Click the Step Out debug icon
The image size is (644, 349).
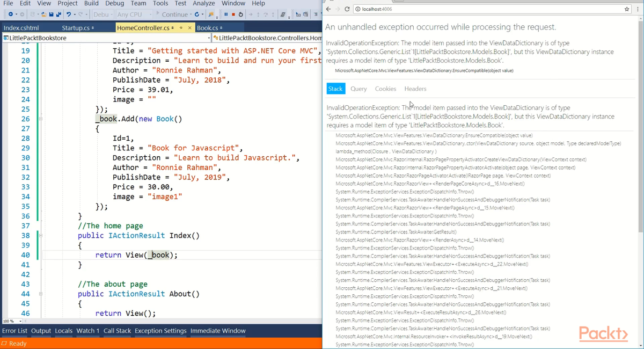273,14
